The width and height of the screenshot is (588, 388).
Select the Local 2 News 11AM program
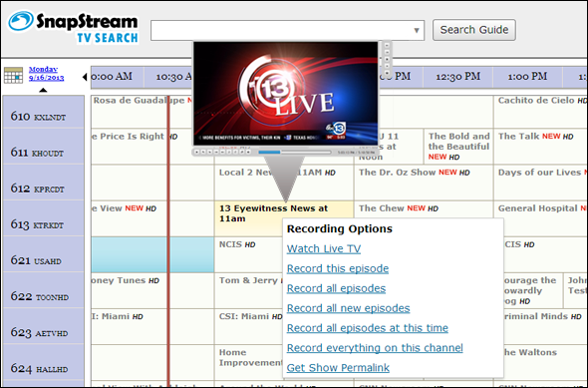pos(284,183)
